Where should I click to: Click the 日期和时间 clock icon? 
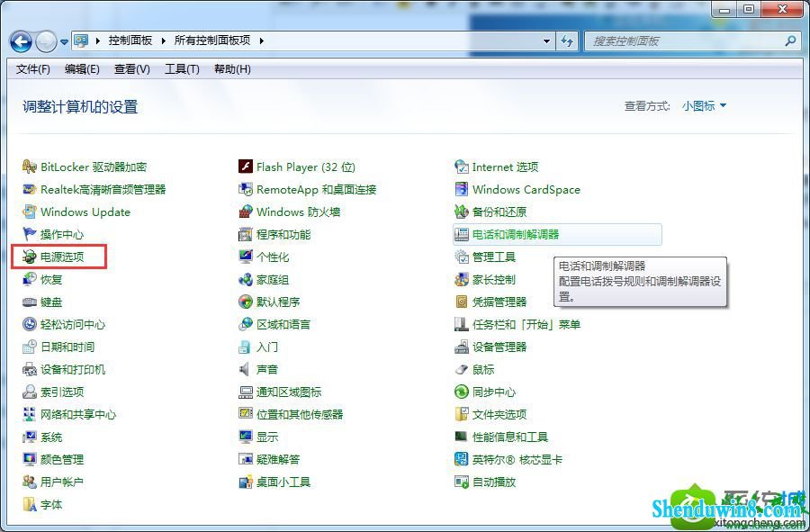tap(30, 347)
